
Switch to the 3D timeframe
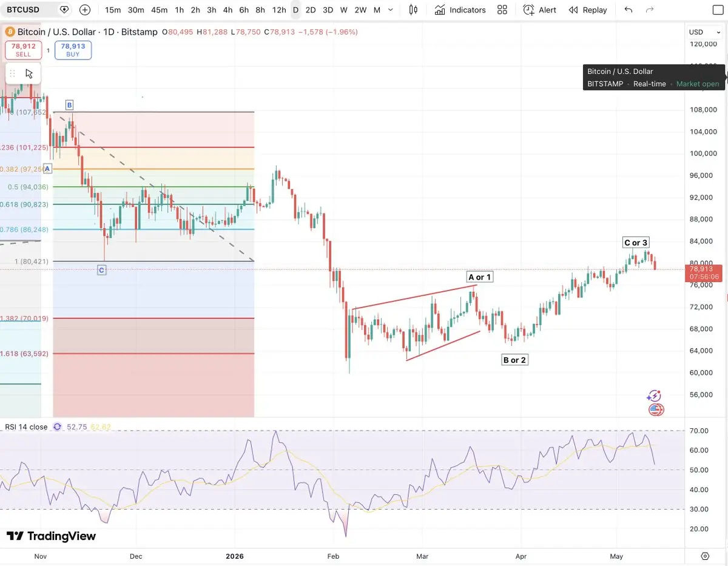328,10
